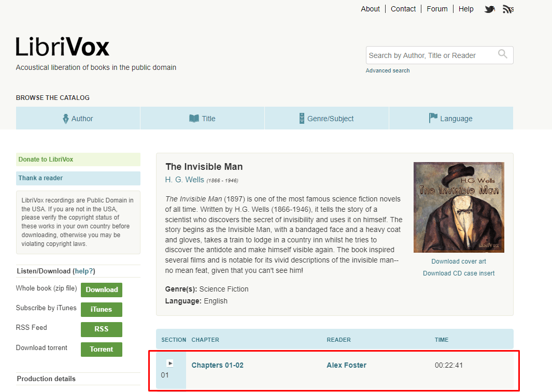
Task: Click The Invisible Man cover image
Action: (x=459, y=208)
